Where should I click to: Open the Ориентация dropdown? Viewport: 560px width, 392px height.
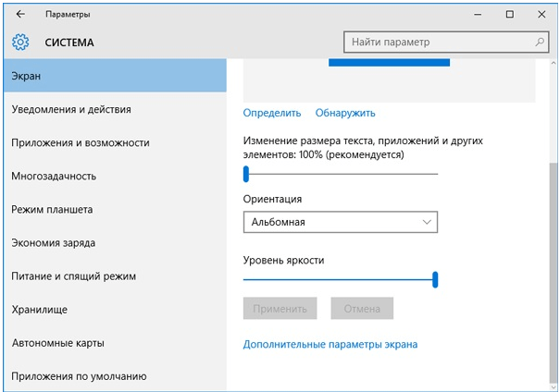click(341, 222)
